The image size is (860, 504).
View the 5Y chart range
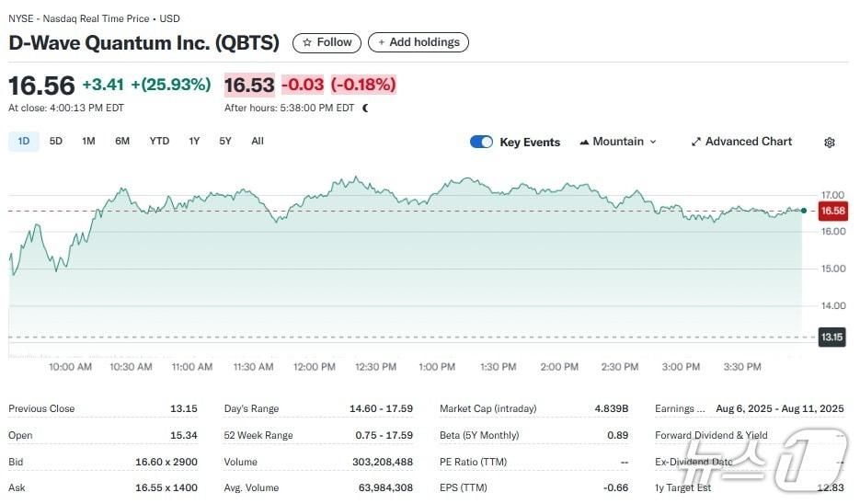click(x=225, y=141)
